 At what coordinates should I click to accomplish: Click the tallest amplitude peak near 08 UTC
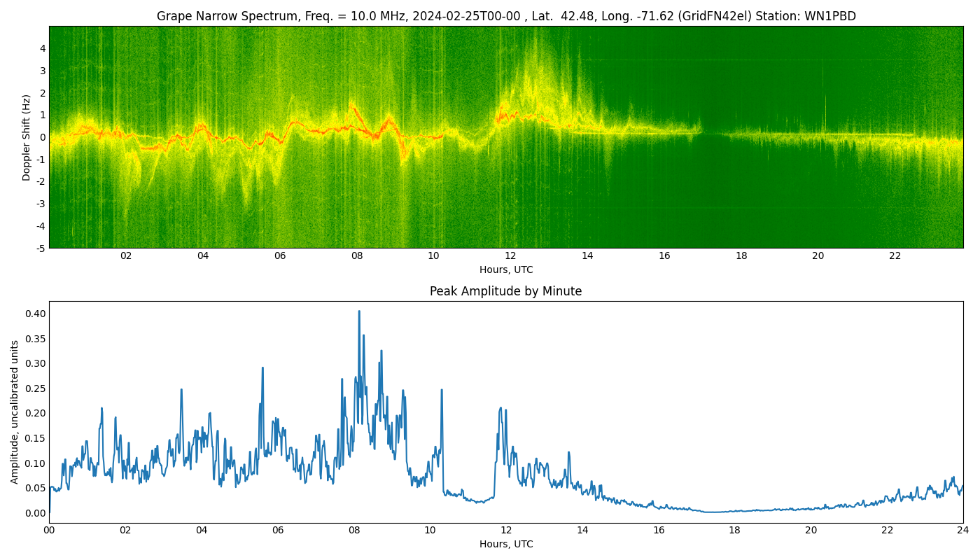point(359,312)
